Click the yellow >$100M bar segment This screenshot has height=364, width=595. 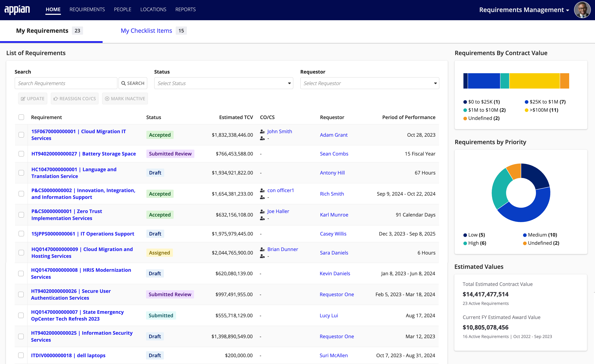pos(535,81)
